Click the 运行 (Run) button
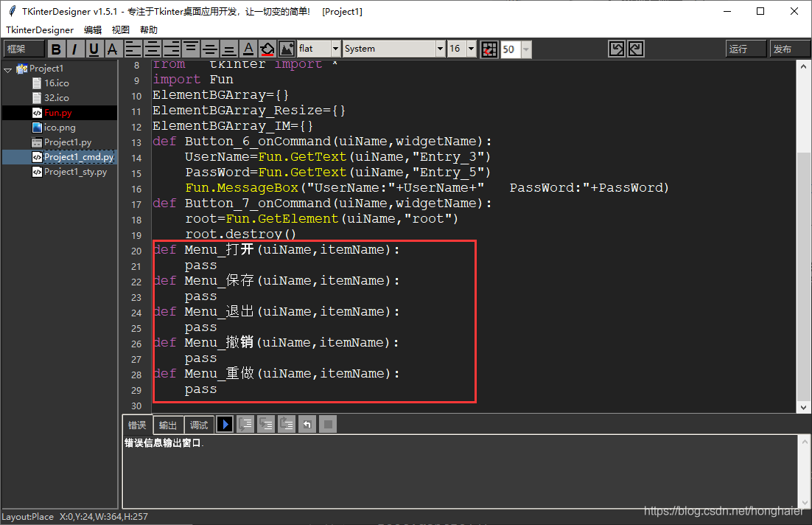The width and height of the screenshot is (812, 525). pyautogui.click(x=746, y=49)
